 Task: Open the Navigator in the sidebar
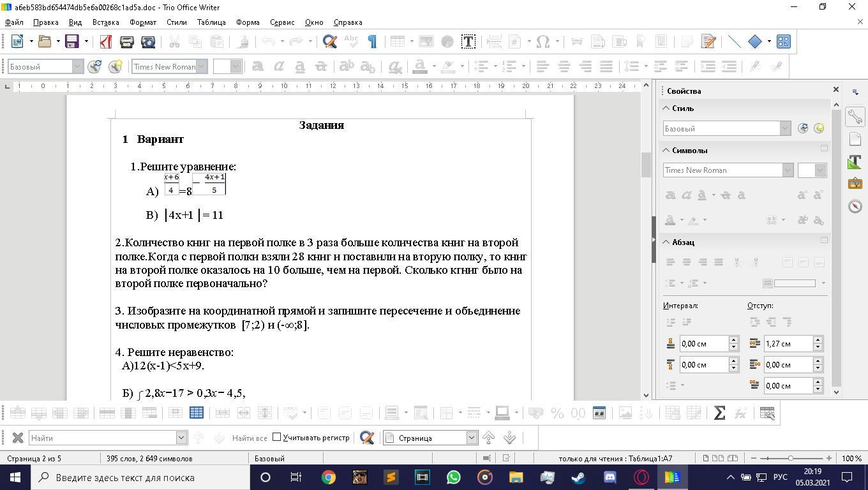click(855, 206)
